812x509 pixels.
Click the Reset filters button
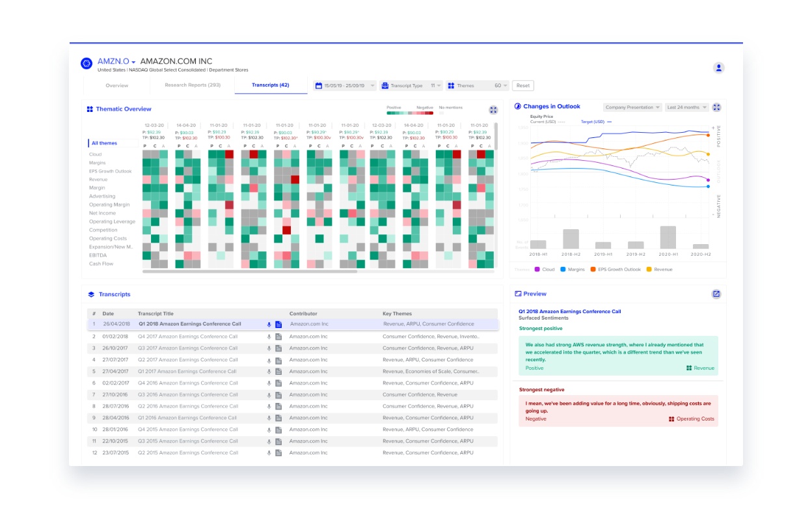(523, 85)
